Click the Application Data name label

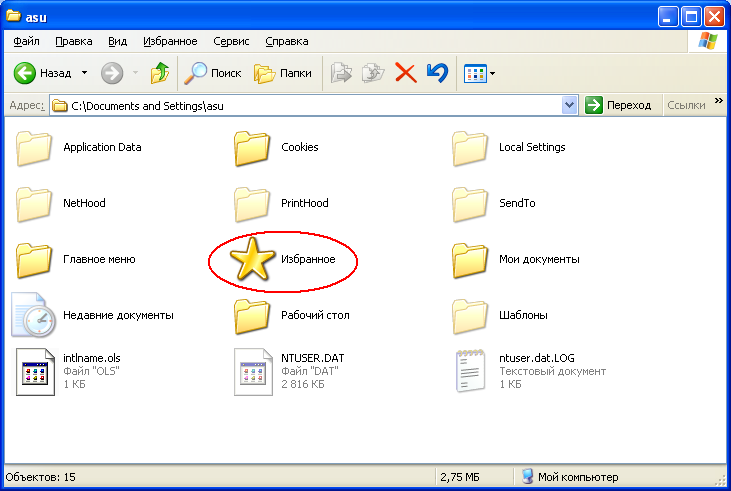[x=102, y=147]
